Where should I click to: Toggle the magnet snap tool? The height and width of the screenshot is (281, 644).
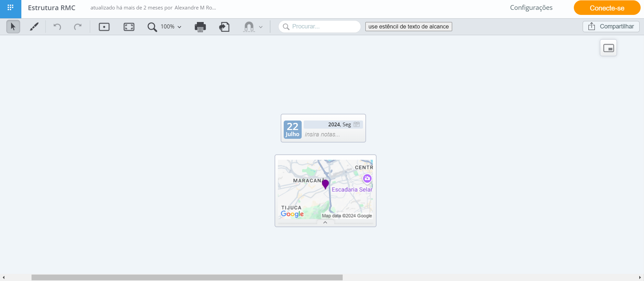pyautogui.click(x=249, y=27)
